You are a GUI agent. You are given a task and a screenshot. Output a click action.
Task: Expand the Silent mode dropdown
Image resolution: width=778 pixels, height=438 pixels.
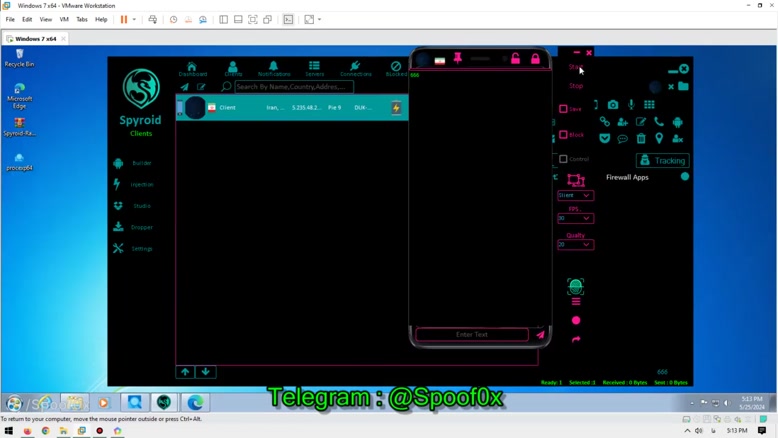(575, 196)
